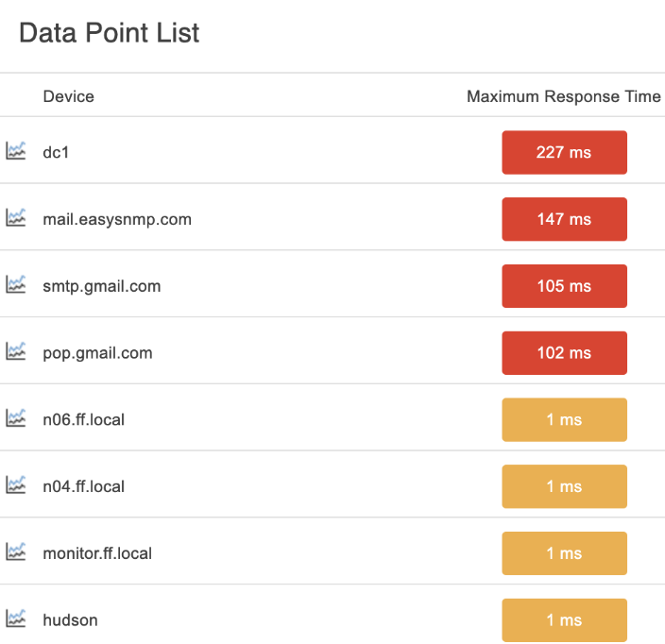Click the red 105 ms badge
665x644 pixels.
click(565, 286)
